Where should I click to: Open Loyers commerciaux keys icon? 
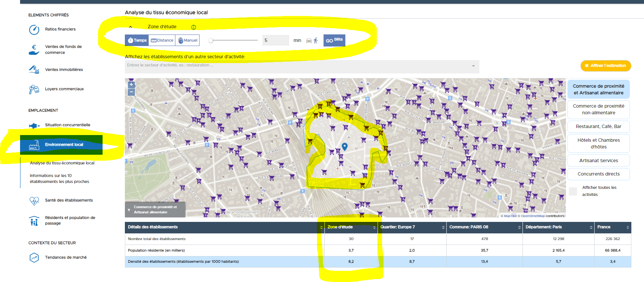34,89
